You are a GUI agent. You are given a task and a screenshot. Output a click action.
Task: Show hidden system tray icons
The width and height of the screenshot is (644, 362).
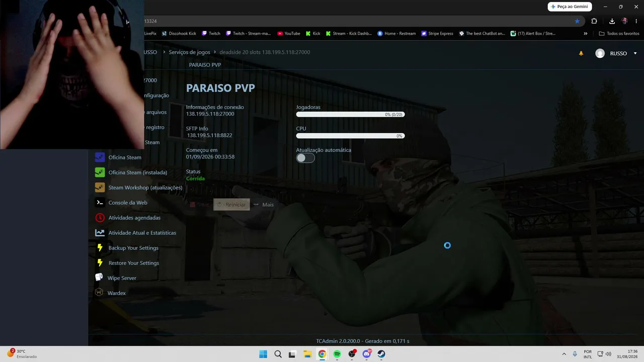[x=564, y=354]
